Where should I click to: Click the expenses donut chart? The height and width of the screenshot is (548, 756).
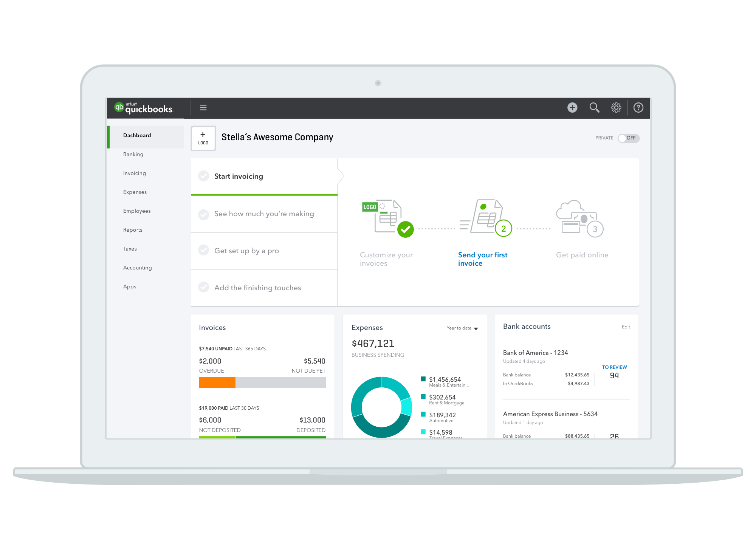point(381,407)
